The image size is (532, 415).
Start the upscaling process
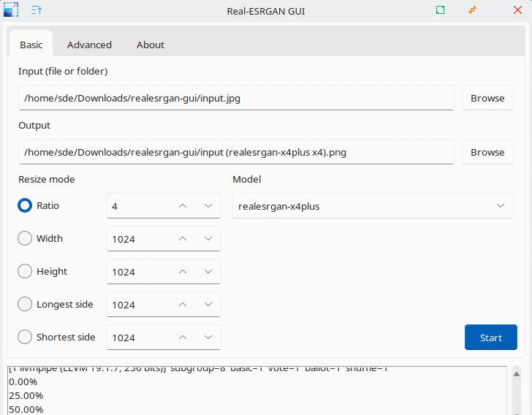(491, 338)
